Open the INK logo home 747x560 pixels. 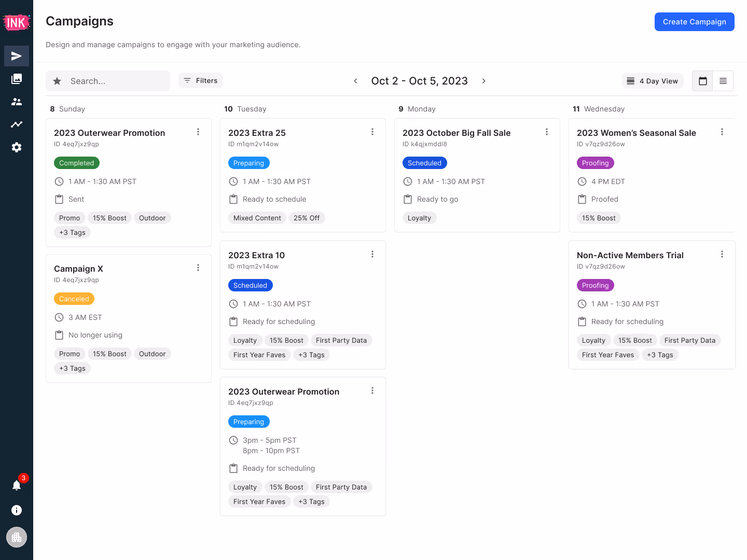(17, 22)
